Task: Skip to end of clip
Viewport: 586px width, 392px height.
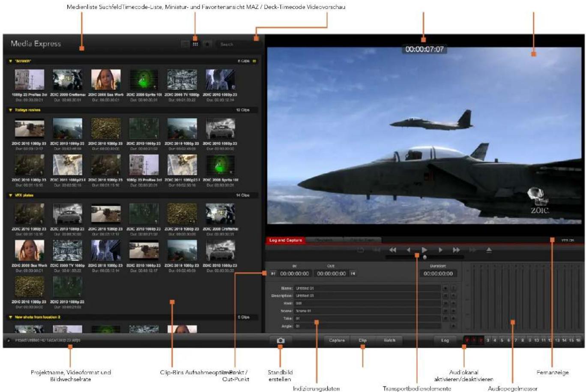Action: coord(472,250)
